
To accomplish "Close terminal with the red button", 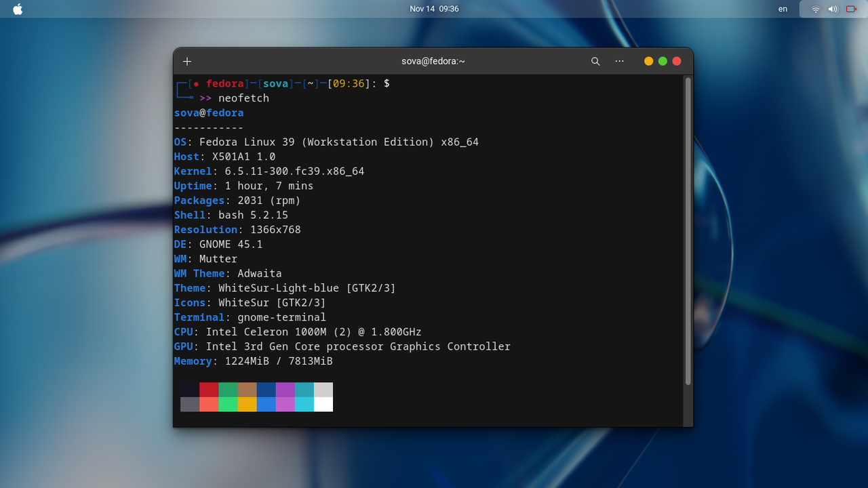I will click(677, 61).
